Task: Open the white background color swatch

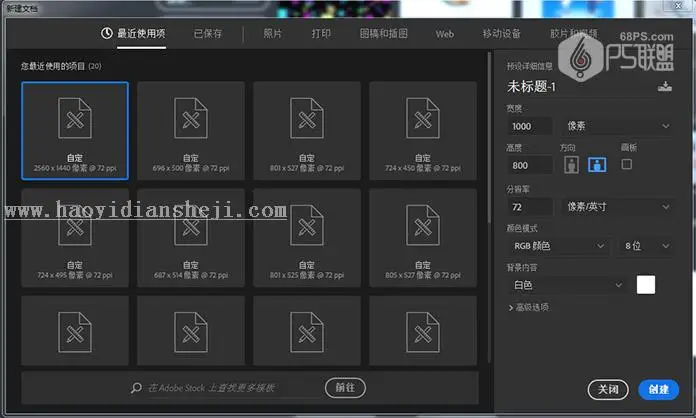Action: tap(646, 285)
